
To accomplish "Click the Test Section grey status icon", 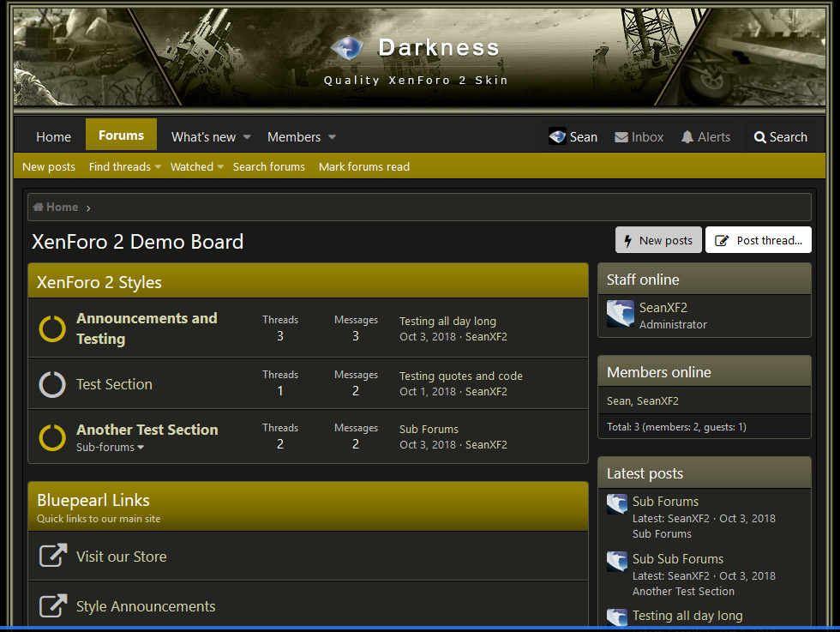I will click(52, 384).
